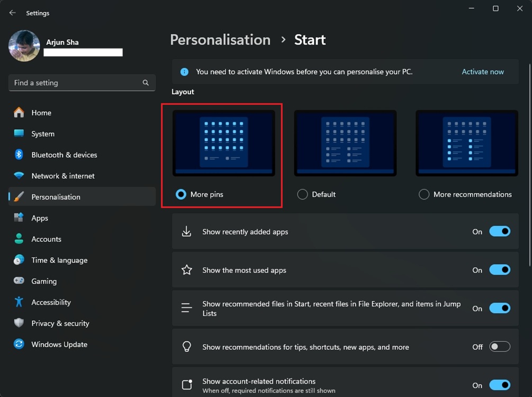Open the Home section in Settings sidebar
The height and width of the screenshot is (397, 532).
(42, 112)
